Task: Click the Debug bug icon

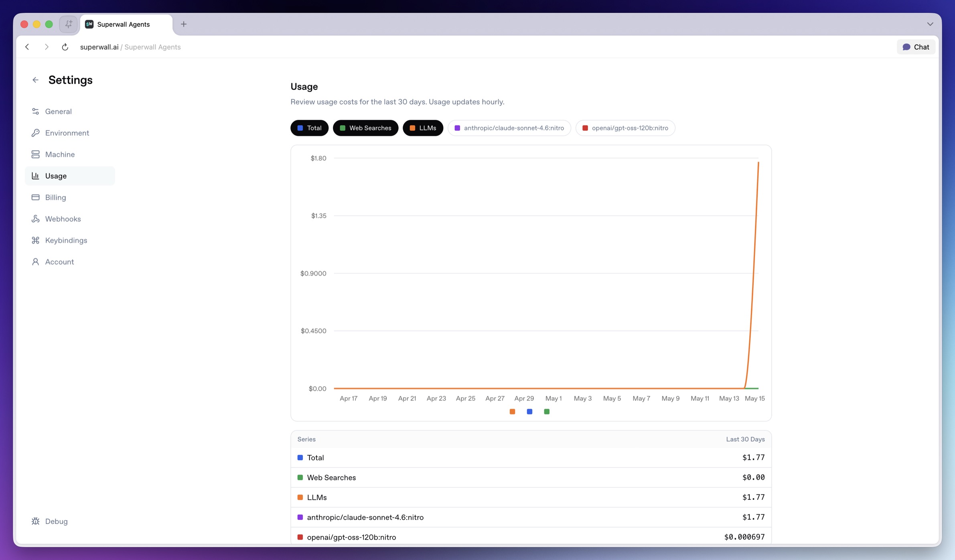Action: 35,521
